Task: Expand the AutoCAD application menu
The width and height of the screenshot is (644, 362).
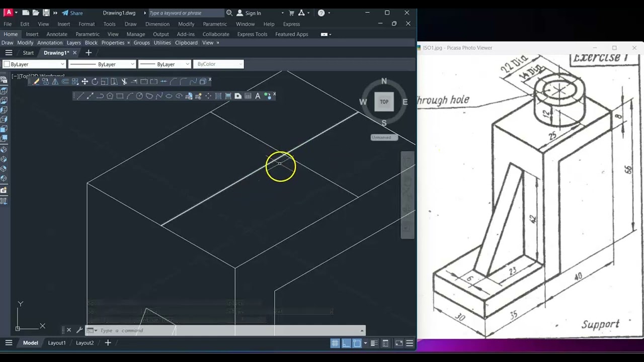Action: pyautogui.click(x=10, y=13)
